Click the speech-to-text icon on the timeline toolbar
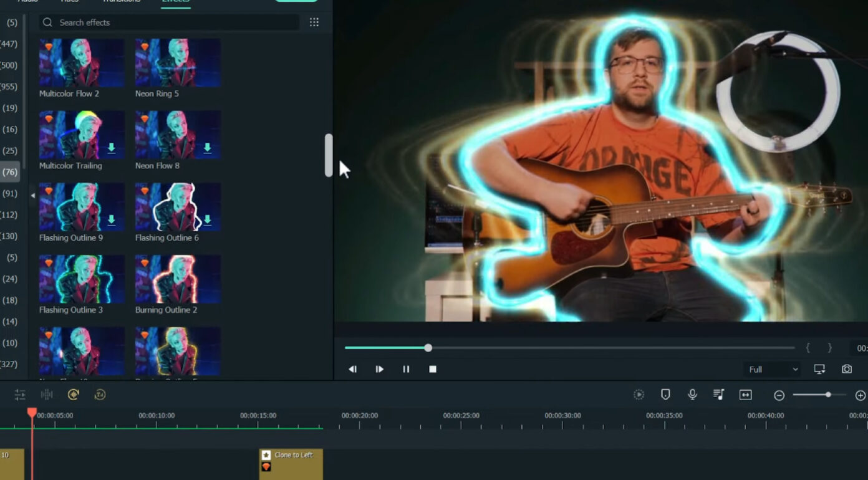Image resolution: width=868 pixels, height=480 pixels. 99,395
